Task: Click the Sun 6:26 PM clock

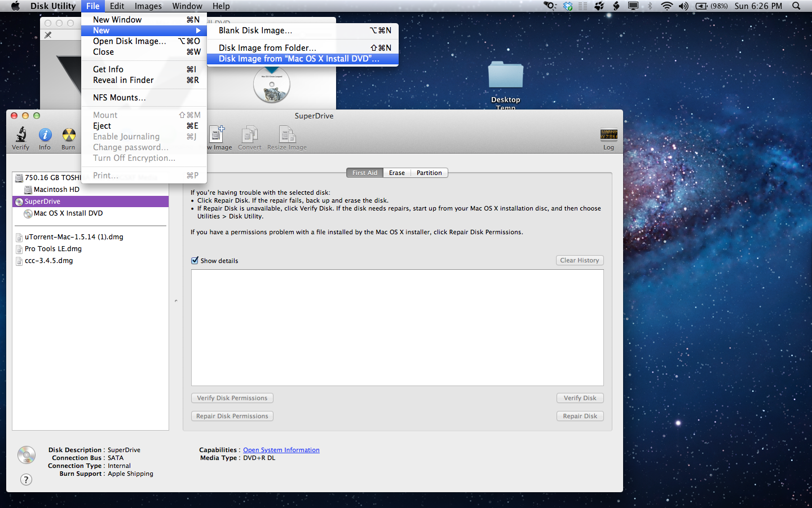Action: 758,6
